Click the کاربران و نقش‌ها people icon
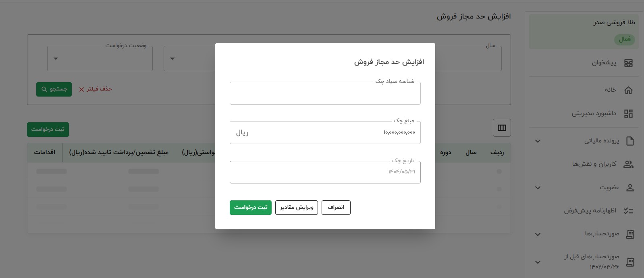This screenshot has height=278, width=644. click(x=628, y=164)
